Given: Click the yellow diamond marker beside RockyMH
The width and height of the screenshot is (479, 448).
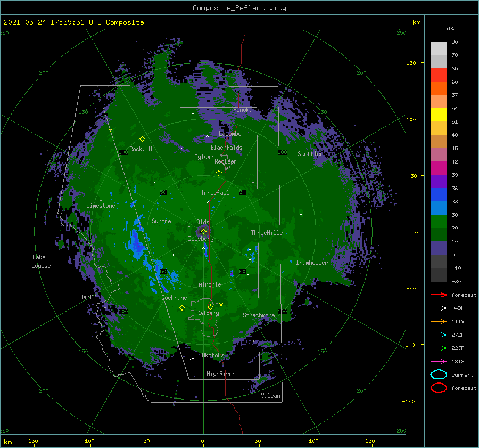Looking at the screenshot, I should tap(142, 139).
